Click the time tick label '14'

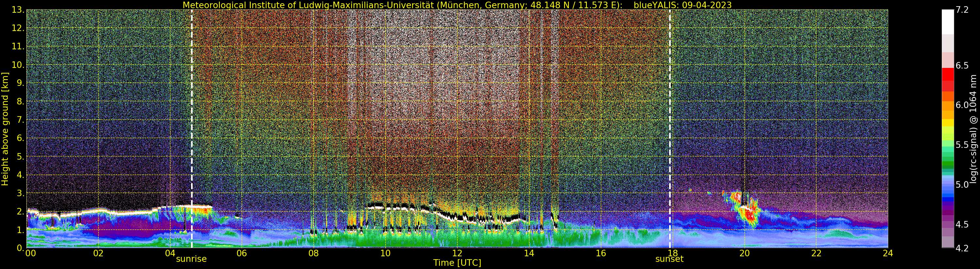coord(529,253)
